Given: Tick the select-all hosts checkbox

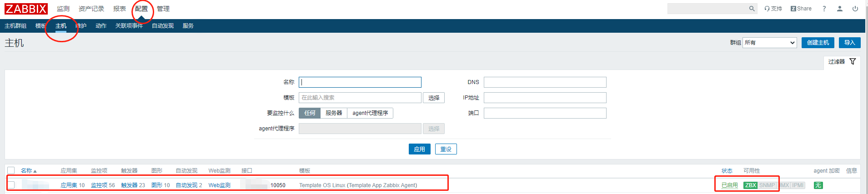Looking at the screenshot, I should (11, 170).
